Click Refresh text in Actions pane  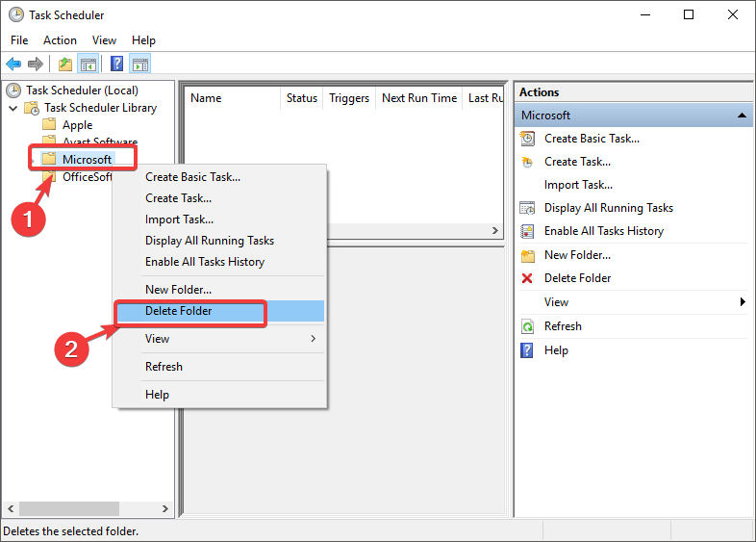coord(563,326)
